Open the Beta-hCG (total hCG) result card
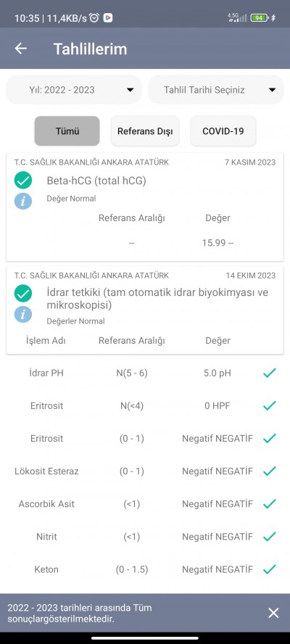 145,207
